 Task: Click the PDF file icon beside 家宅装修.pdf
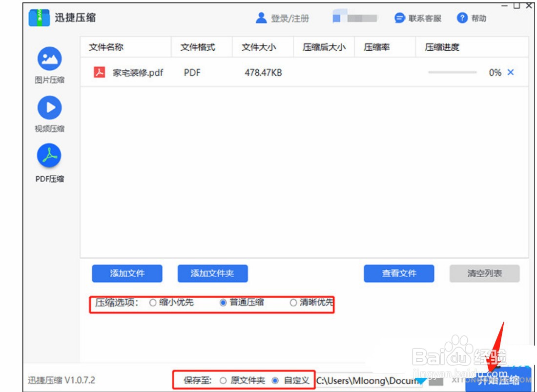[99, 72]
